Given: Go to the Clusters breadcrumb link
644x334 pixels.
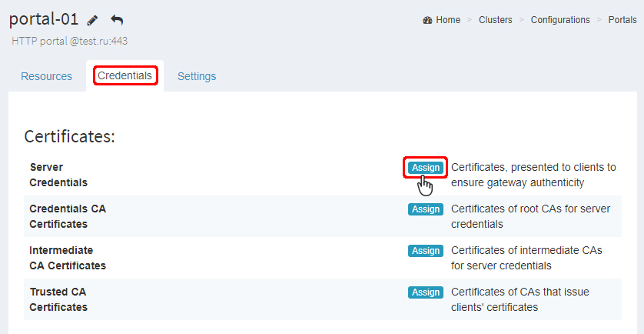Looking at the screenshot, I should tap(495, 20).
